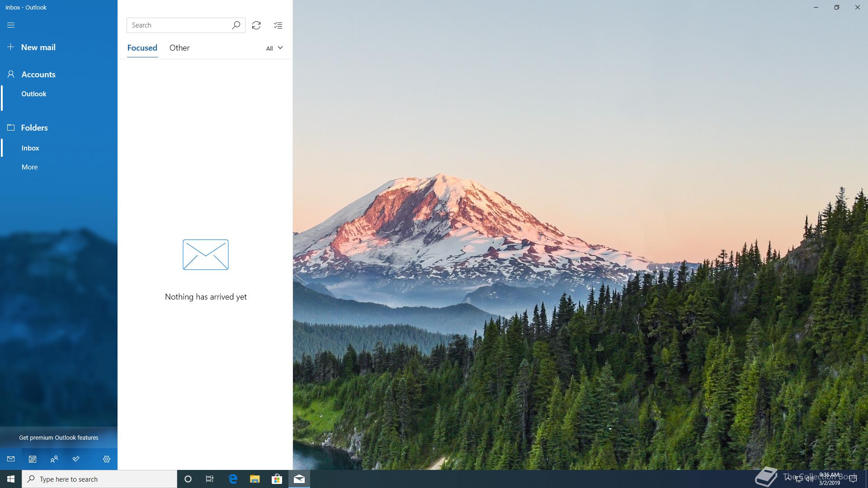Open the Accounts section
This screenshot has width=868, height=488.
pyautogui.click(x=38, y=75)
